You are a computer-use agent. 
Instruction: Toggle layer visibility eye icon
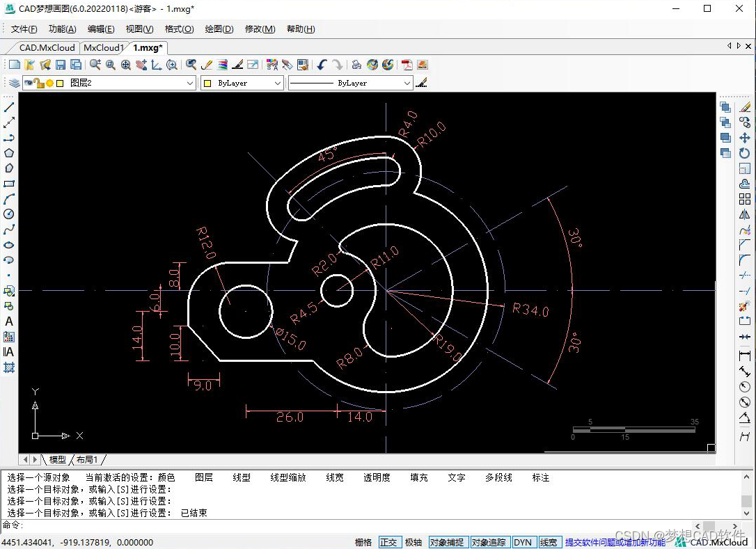[28, 83]
